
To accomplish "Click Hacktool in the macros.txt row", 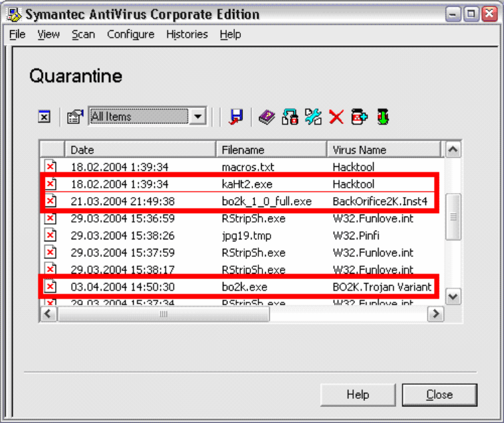I will (x=354, y=167).
